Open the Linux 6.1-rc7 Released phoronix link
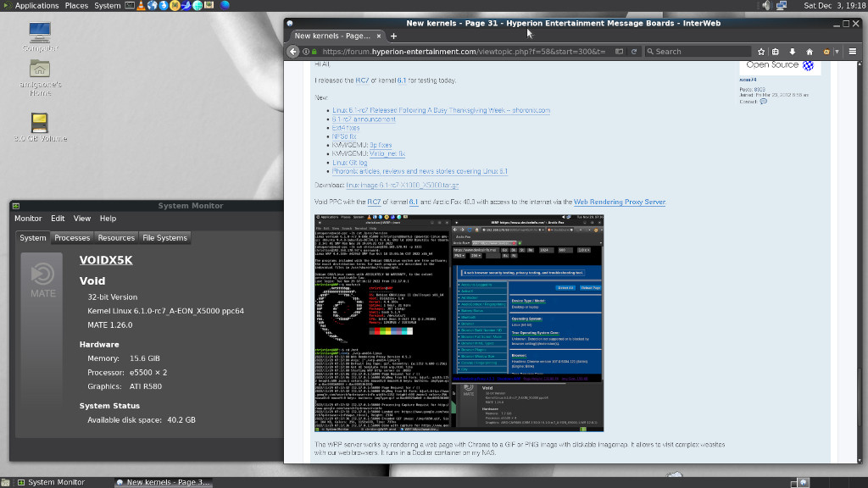This screenshot has width=868, height=488. pyautogui.click(x=441, y=110)
